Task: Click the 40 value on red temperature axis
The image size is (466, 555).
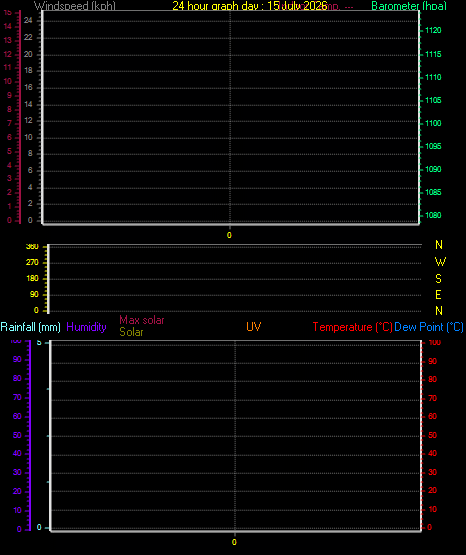Action: (x=432, y=453)
